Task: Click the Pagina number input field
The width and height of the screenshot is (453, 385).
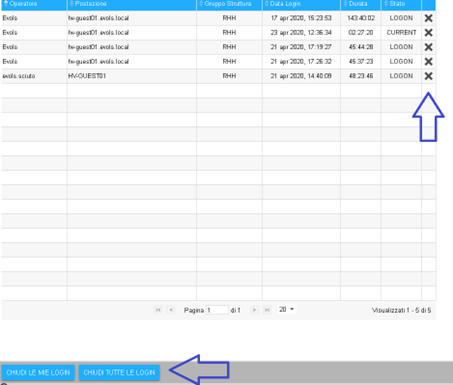Action: [x=217, y=310]
